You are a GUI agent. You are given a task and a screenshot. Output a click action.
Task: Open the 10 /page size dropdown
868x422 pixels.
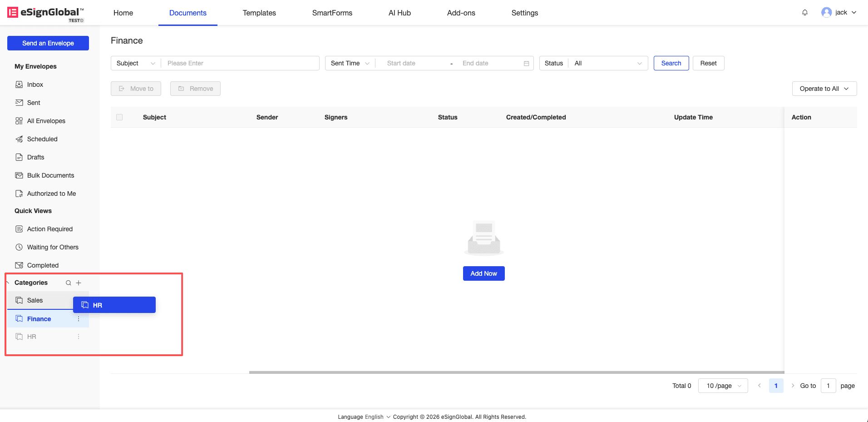(x=723, y=386)
